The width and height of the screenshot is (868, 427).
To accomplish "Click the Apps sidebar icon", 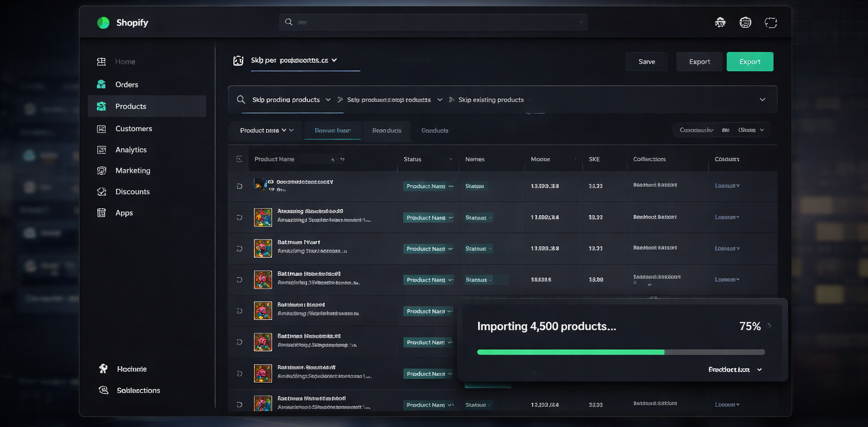I will tap(101, 213).
